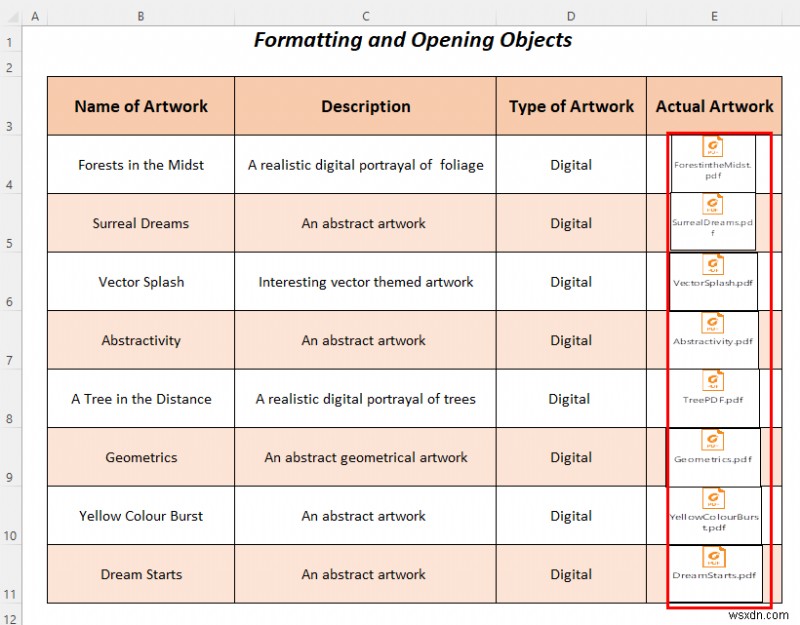Select 'An abstract artwork' in Surreal Dreams row
Image resolution: width=800 pixels, height=625 pixels.
coord(365,223)
